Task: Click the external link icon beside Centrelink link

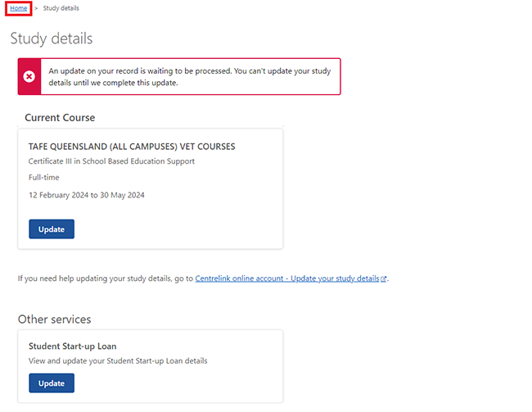Action: point(383,278)
